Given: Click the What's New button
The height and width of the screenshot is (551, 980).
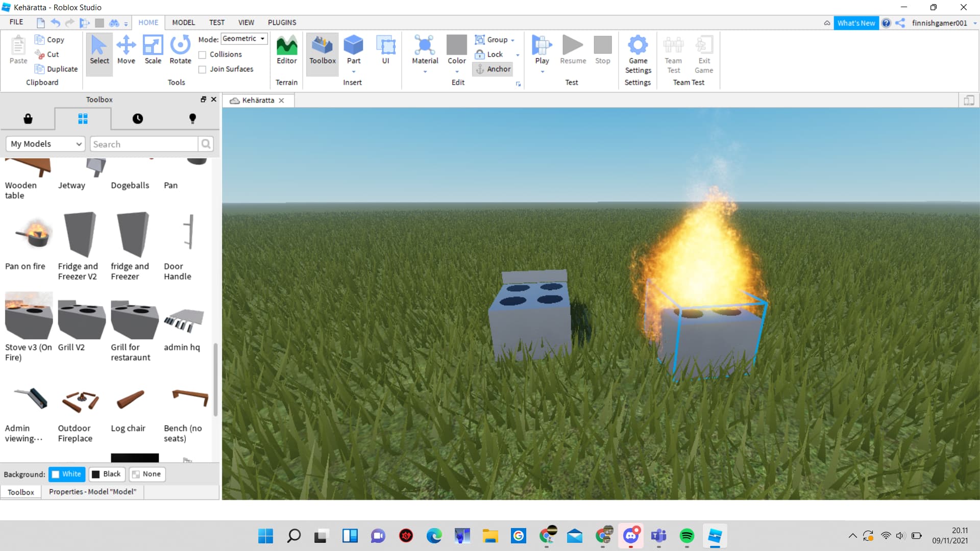Looking at the screenshot, I should point(856,23).
